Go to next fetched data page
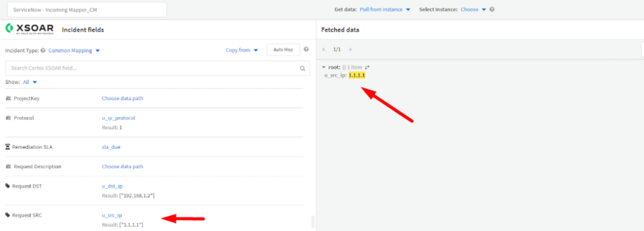 pos(350,49)
